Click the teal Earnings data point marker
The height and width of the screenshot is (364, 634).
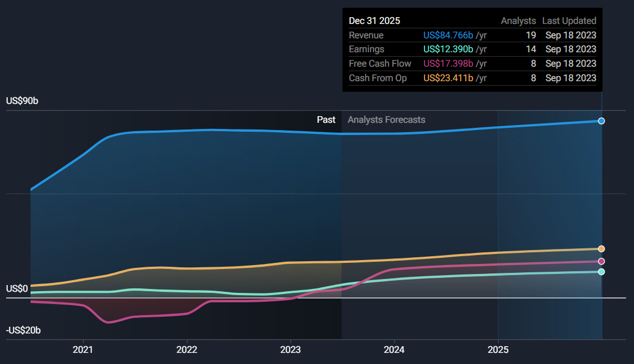pos(601,272)
